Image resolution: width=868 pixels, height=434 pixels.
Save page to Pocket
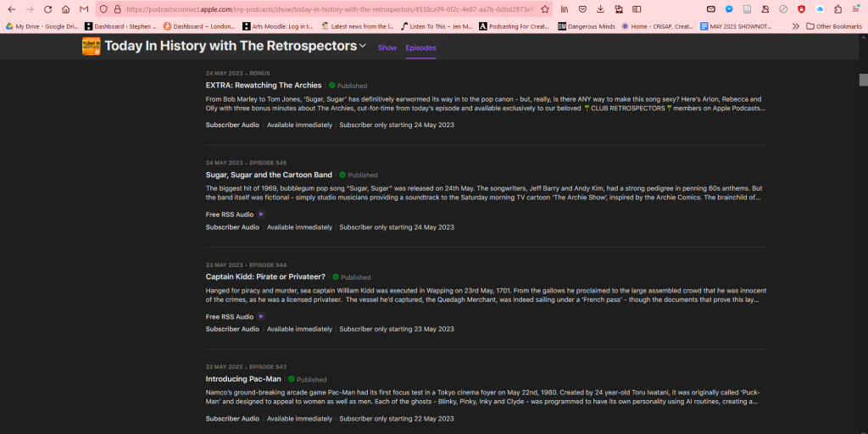coord(582,9)
